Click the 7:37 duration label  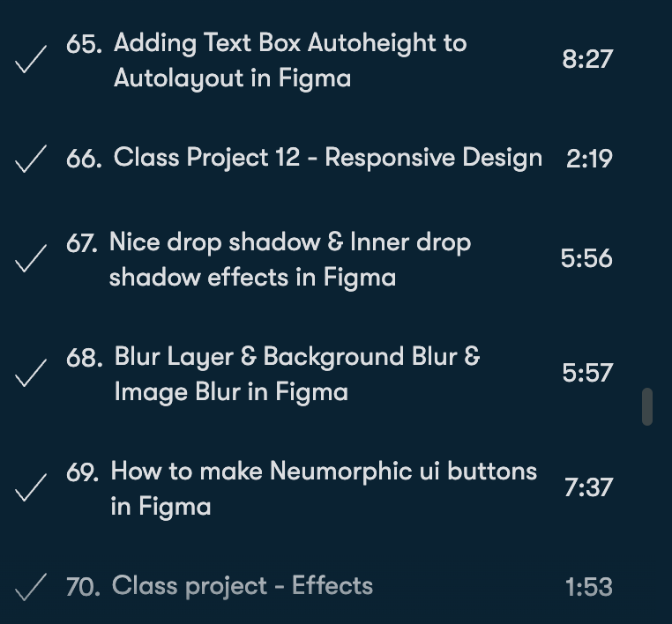[x=588, y=487]
